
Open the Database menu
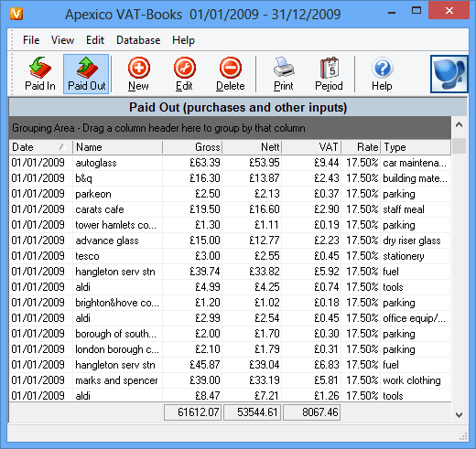coord(138,40)
